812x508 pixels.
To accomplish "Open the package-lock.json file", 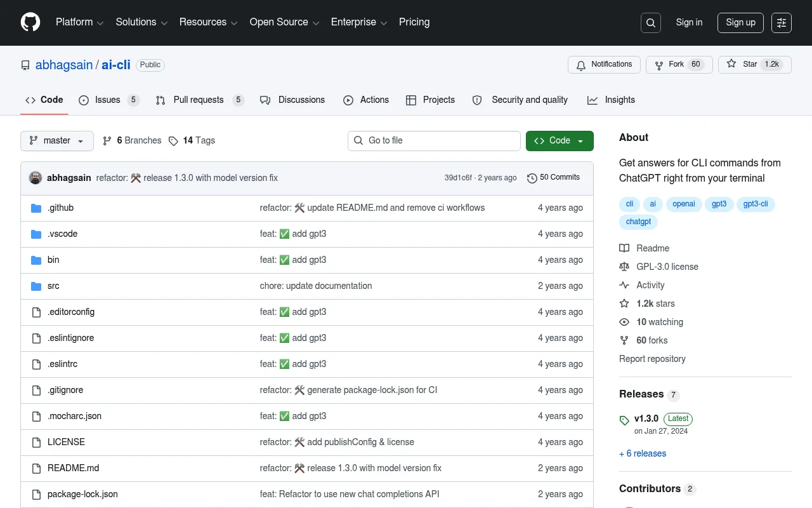I will coord(82,494).
